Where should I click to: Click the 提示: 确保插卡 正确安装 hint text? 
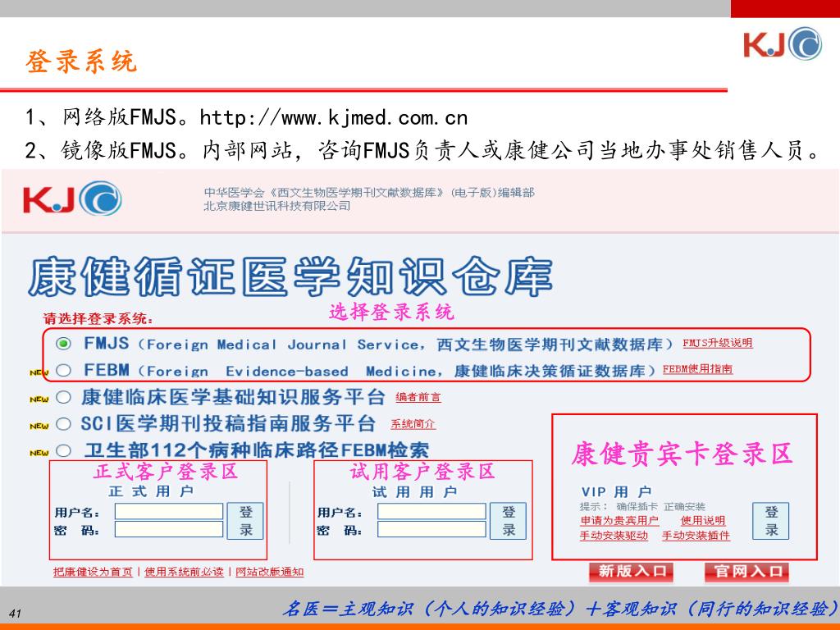pyautogui.click(x=642, y=506)
